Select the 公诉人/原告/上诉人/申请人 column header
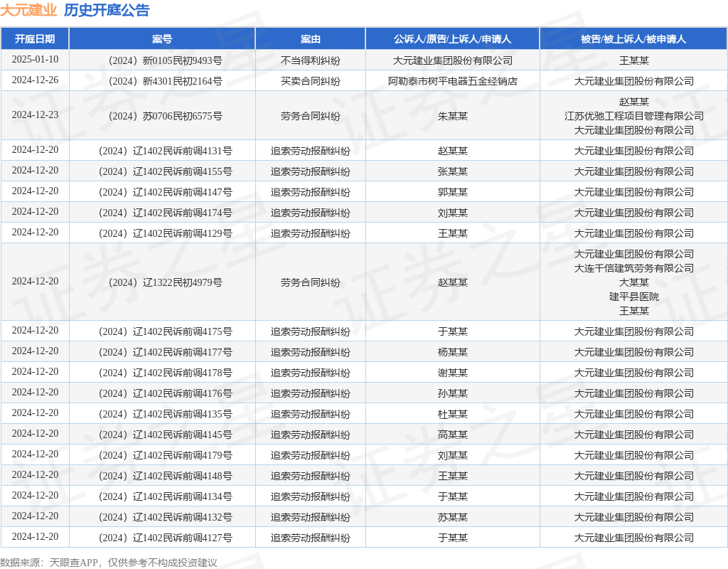Screen dimensions: 728x569 point(453,39)
